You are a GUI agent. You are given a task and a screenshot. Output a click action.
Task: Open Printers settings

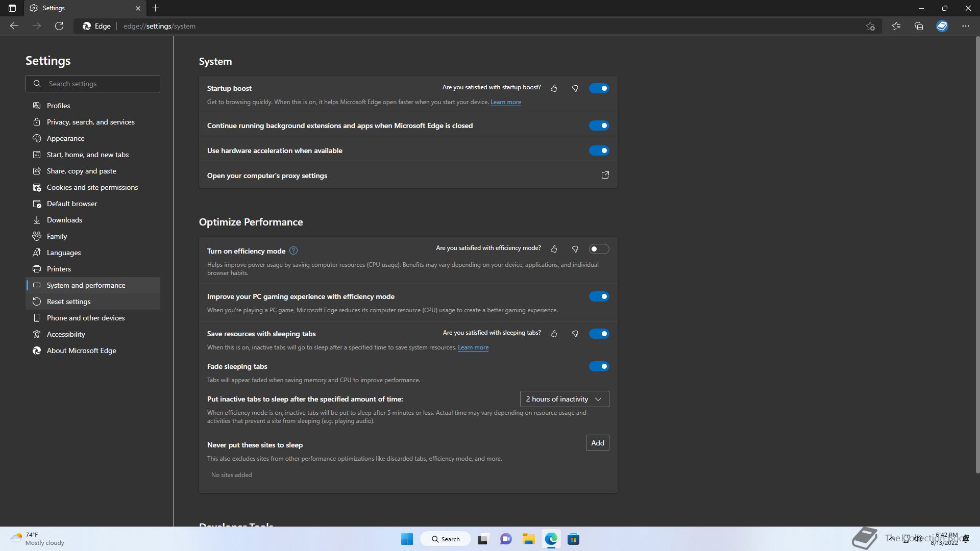93,269
